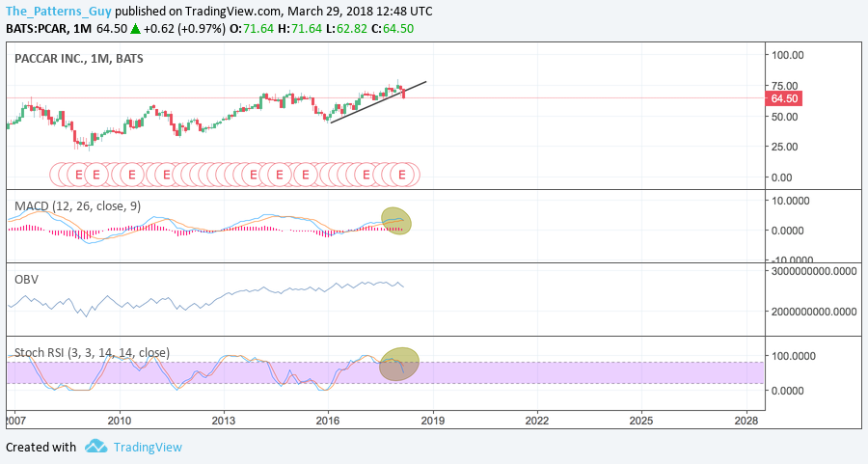
Task: Click the green up-arrow change indicator
Action: [135, 29]
